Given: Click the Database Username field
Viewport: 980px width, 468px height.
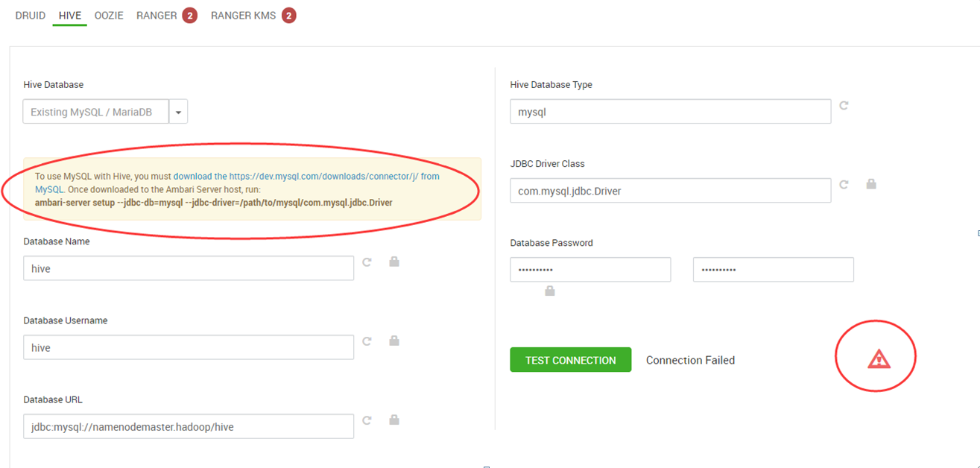Looking at the screenshot, I should pos(189,347).
